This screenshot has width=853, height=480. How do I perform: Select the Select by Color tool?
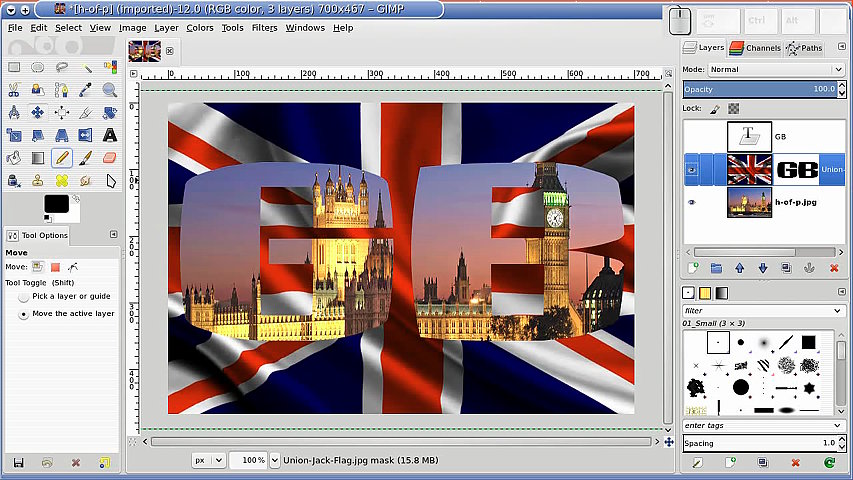[x=110, y=67]
